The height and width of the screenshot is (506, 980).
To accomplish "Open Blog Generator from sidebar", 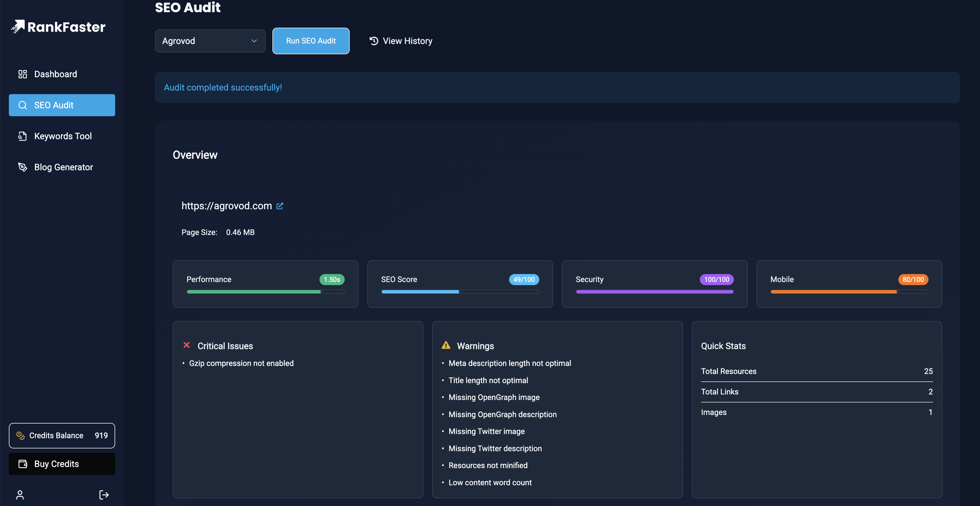I will [x=62, y=167].
